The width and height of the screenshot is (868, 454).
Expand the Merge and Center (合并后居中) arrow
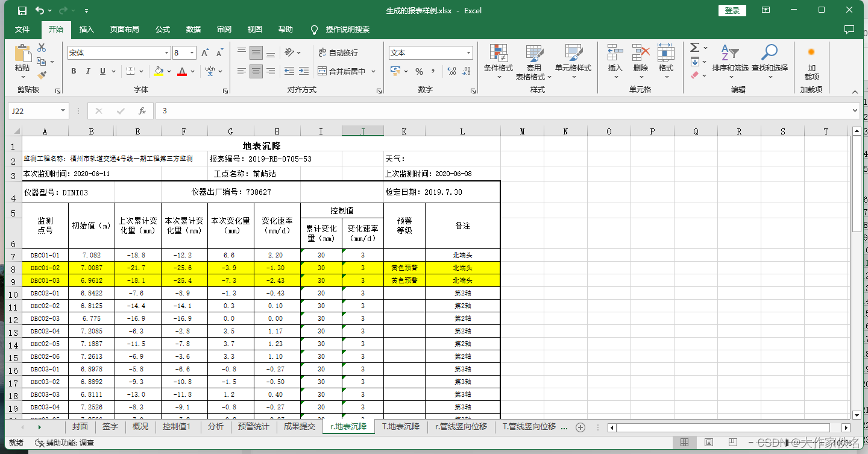pos(373,71)
